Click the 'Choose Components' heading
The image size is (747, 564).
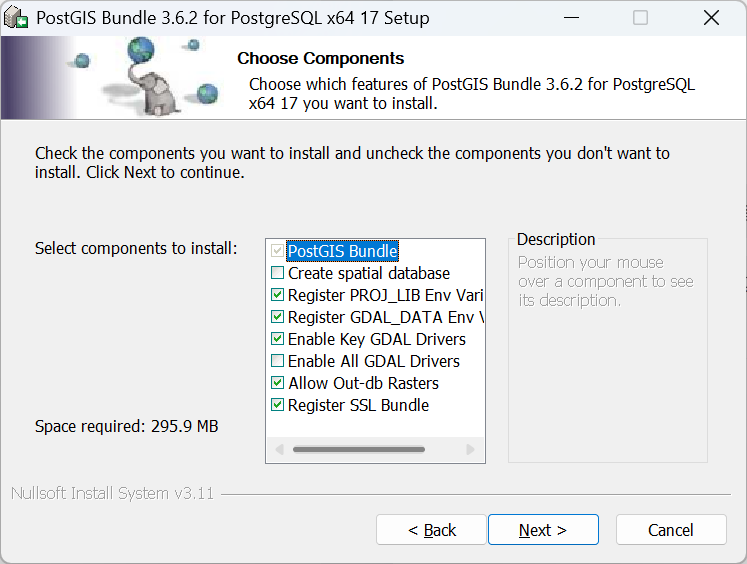[x=321, y=58]
